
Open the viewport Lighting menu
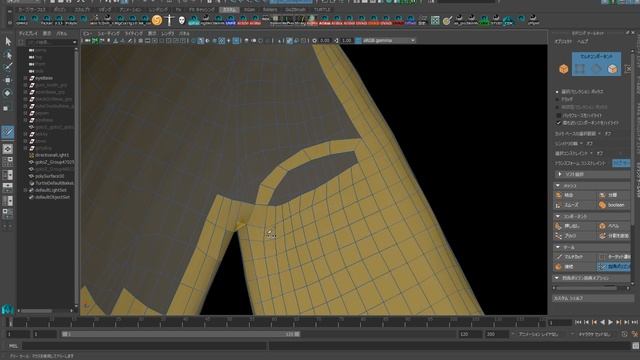[133, 33]
